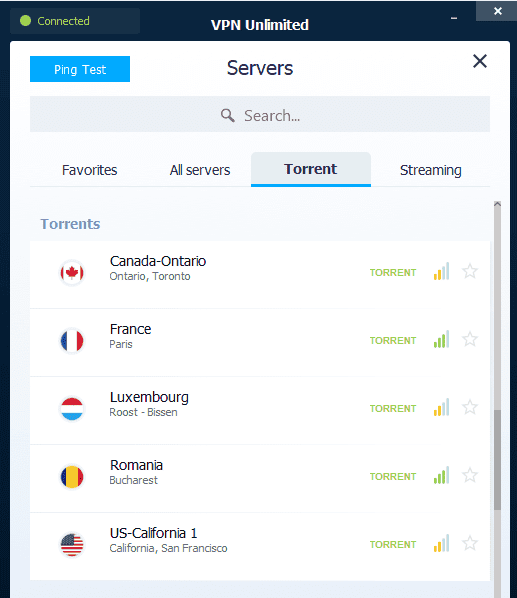517x598 pixels.
Task: Click the TORRENT label for France
Action: pyautogui.click(x=393, y=341)
